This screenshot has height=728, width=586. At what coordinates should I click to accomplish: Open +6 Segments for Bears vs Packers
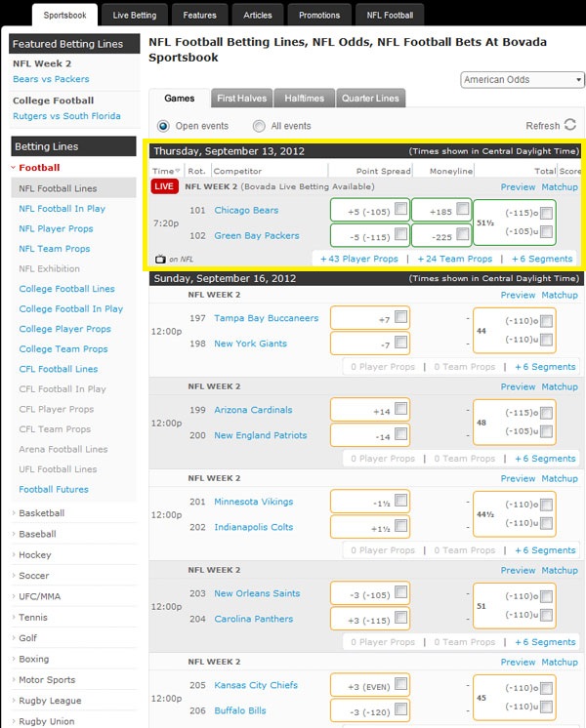coord(542,259)
